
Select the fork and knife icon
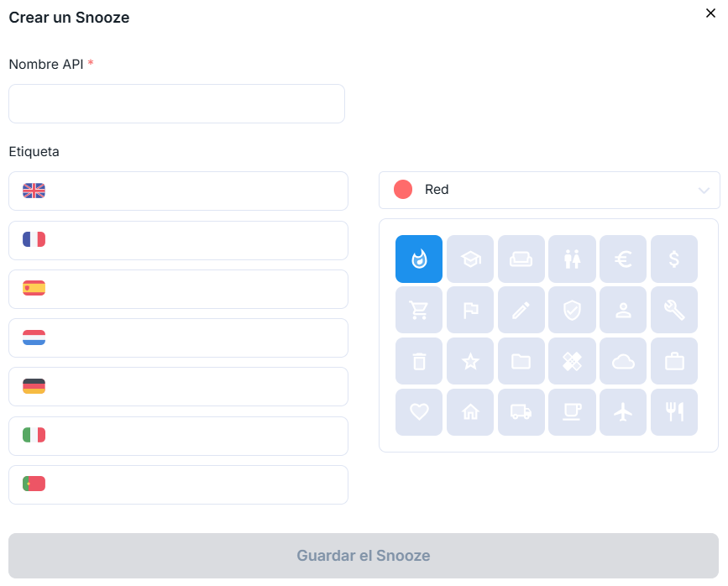tap(674, 412)
